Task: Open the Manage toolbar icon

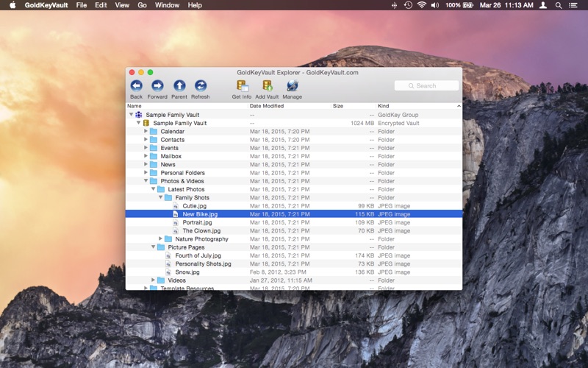Action: (x=292, y=86)
